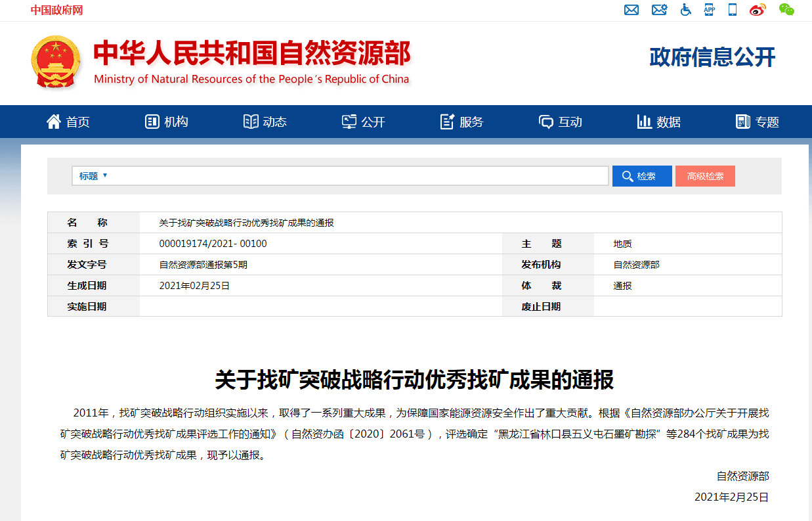Viewport: 812px width, 521px height.
Task: Select the document number 自然资源部通报第5期
Action: coord(203,265)
